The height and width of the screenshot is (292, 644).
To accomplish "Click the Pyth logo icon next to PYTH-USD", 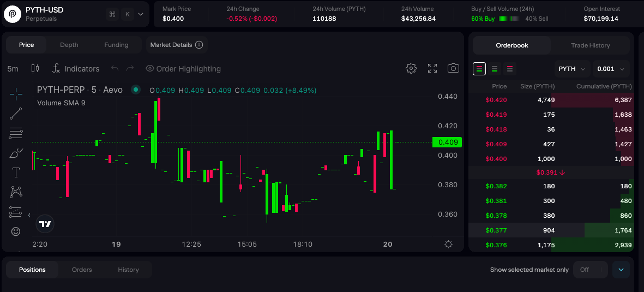I will (x=13, y=14).
